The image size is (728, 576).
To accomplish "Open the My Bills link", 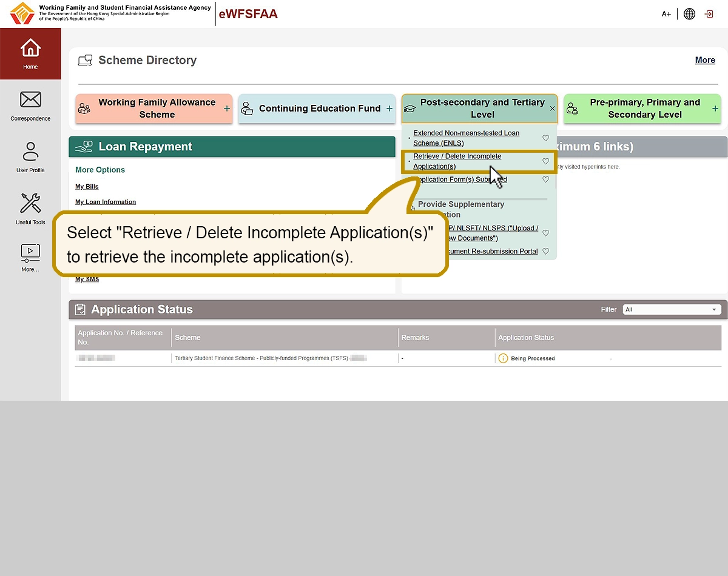I will pyautogui.click(x=87, y=187).
